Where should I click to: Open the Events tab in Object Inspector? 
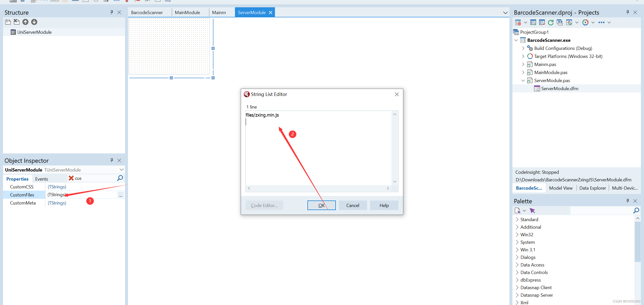tap(42, 179)
